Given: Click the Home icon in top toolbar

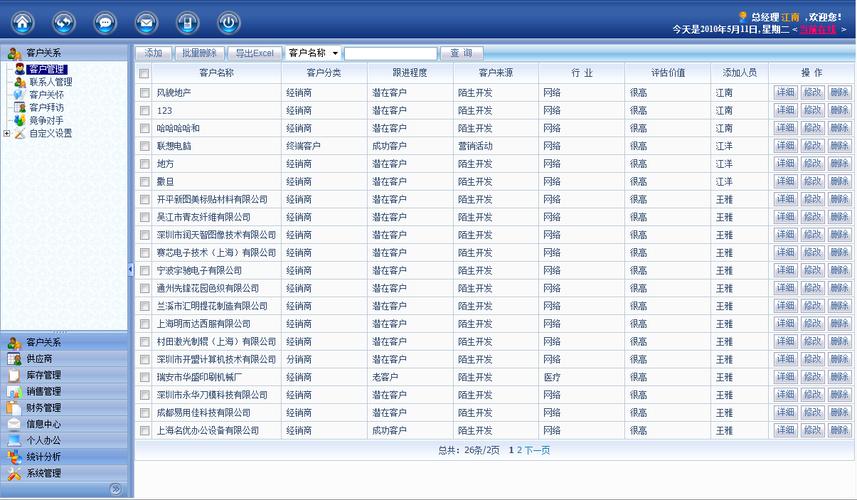Looking at the screenshot, I should pos(22,21).
